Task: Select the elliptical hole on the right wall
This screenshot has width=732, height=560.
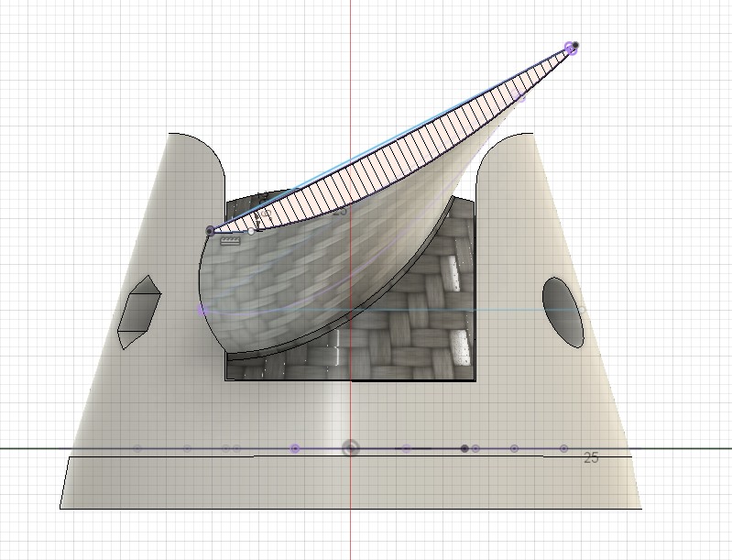Action: 563,313
